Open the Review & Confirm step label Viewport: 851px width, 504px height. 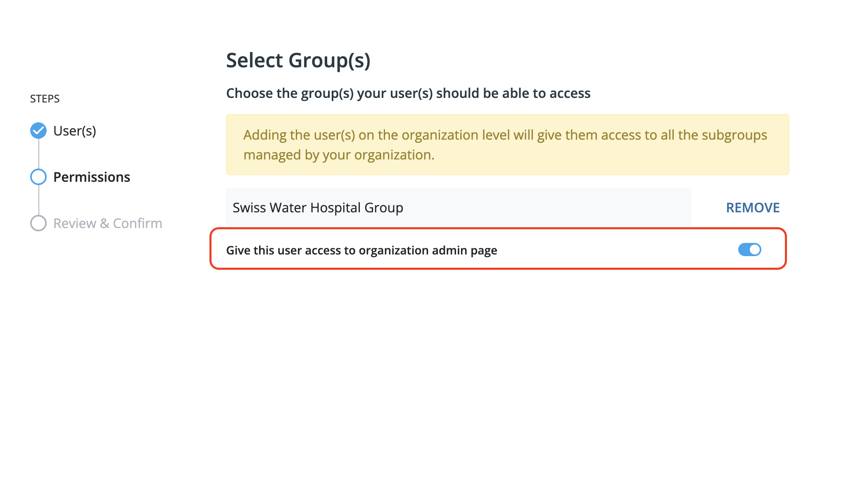pyautogui.click(x=108, y=223)
